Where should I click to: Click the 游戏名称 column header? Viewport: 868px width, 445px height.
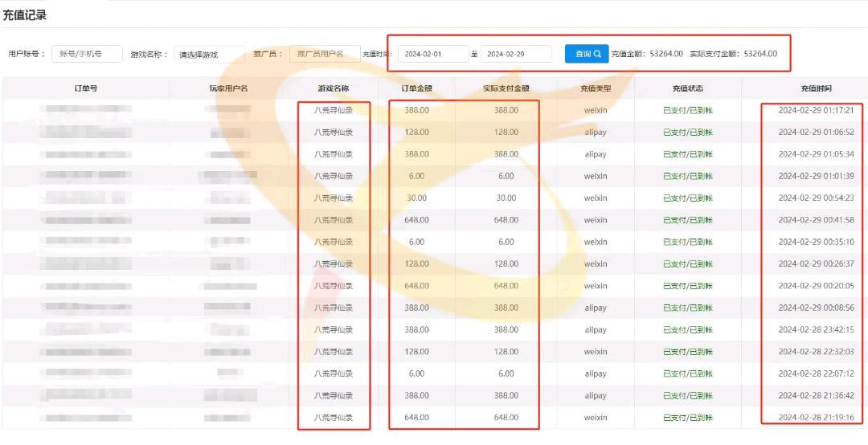(334, 88)
